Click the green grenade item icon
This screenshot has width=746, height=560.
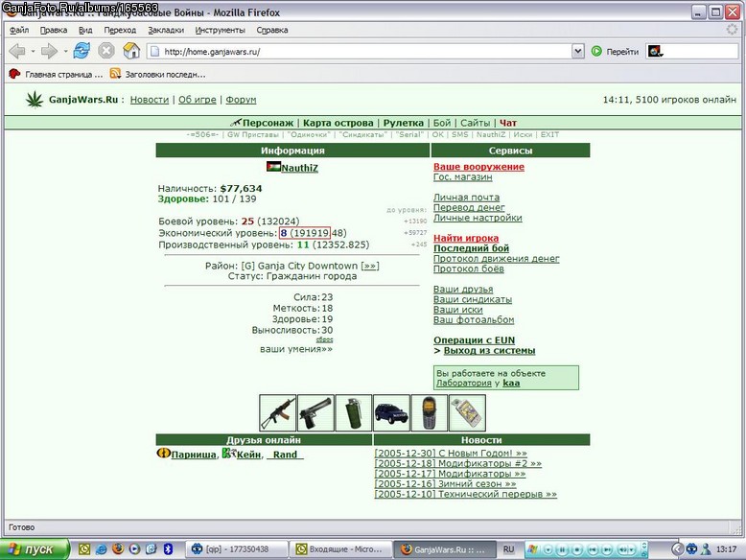pyautogui.click(x=354, y=412)
